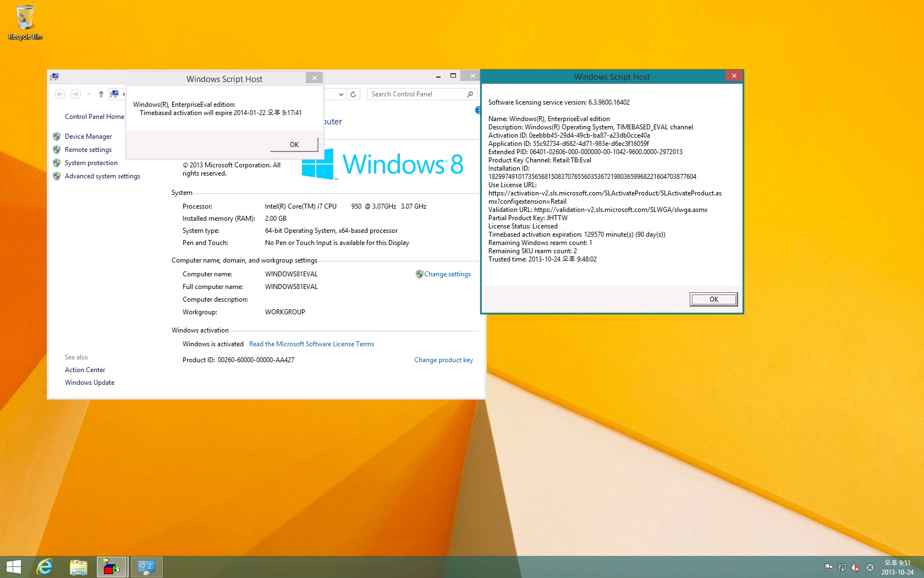Refresh the Control Panel System page
This screenshot has height=578, width=924.
coord(354,94)
